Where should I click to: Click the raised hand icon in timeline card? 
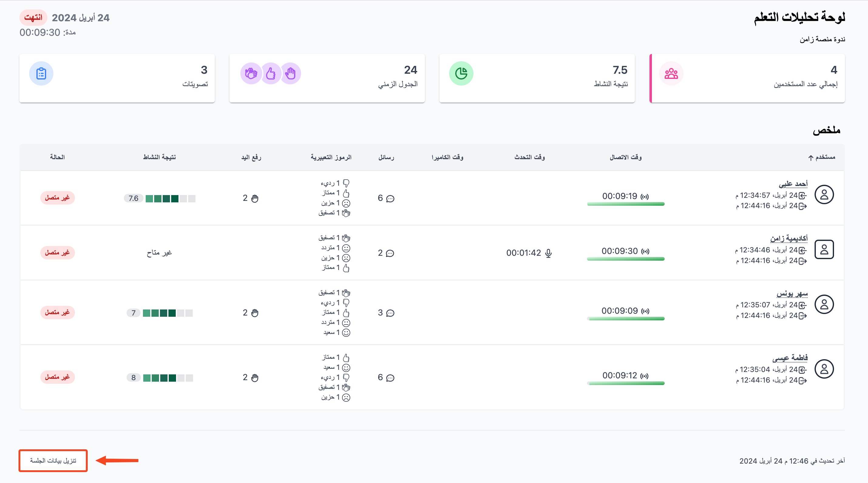pyautogui.click(x=290, y=73)
